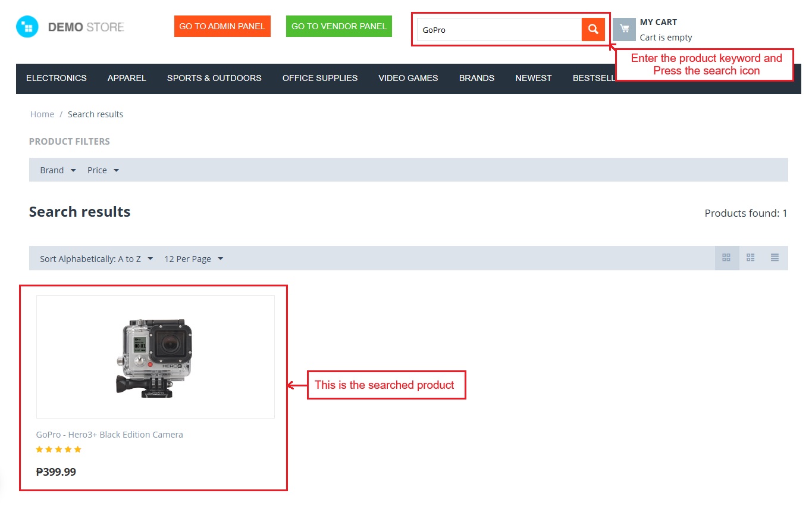This screenshot has height=518, width=812.
Task: Open the Electronics menu
Action: 57,78
